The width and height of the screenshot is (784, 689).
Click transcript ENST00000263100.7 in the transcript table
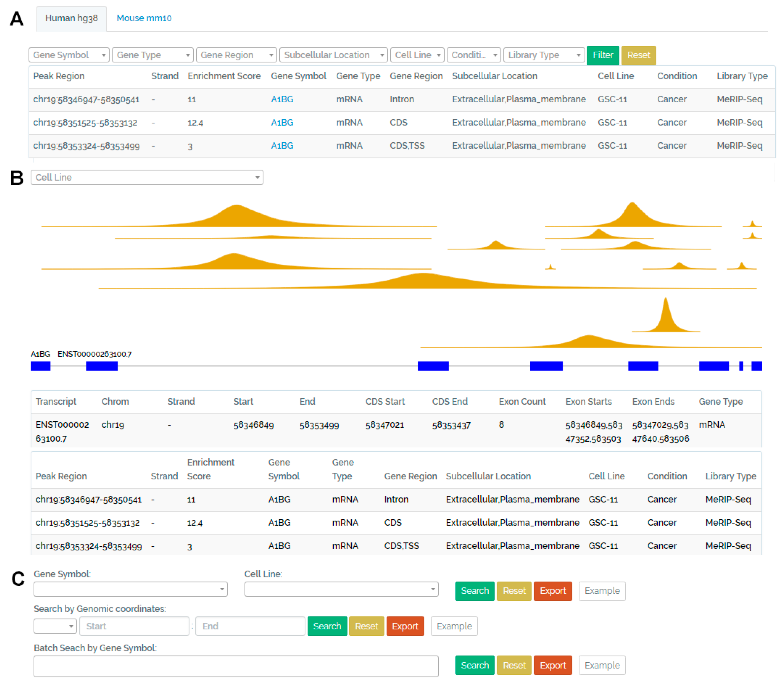62,431
